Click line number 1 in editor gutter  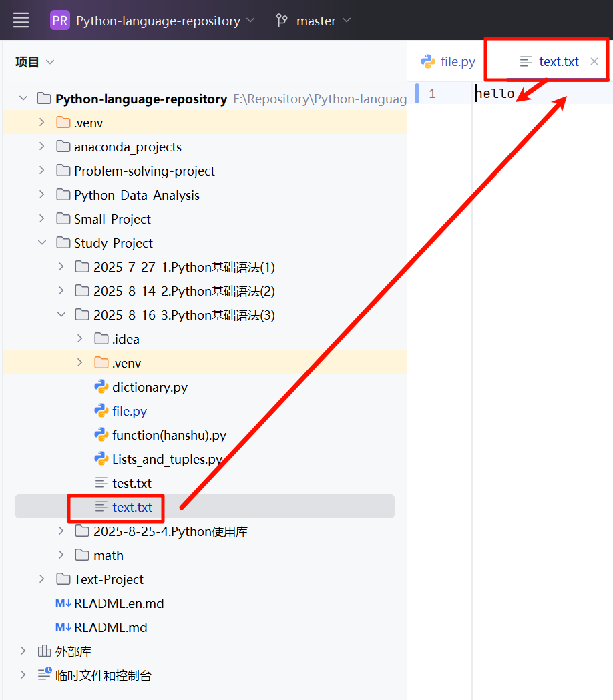point(432,93)
